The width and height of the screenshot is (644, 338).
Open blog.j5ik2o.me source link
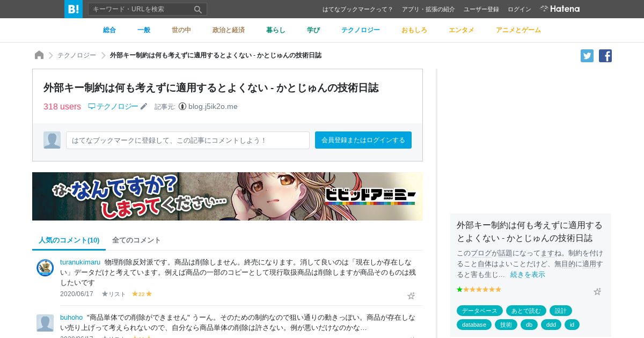213,106
